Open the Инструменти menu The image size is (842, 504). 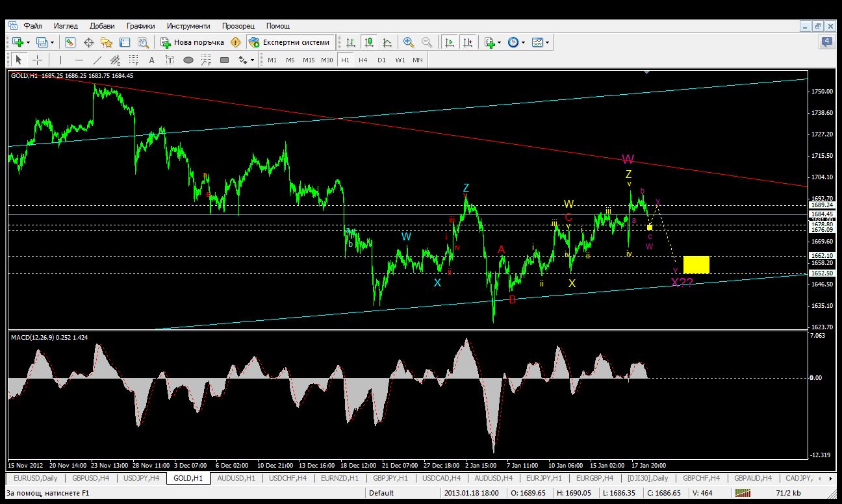click(188, 26)
